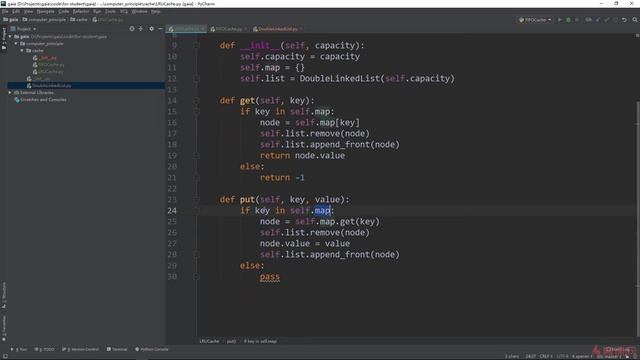The width and height of the screenshot is (640, 360).
Task: Click line 24 number in gutter
Action: (x=172, y=211)
